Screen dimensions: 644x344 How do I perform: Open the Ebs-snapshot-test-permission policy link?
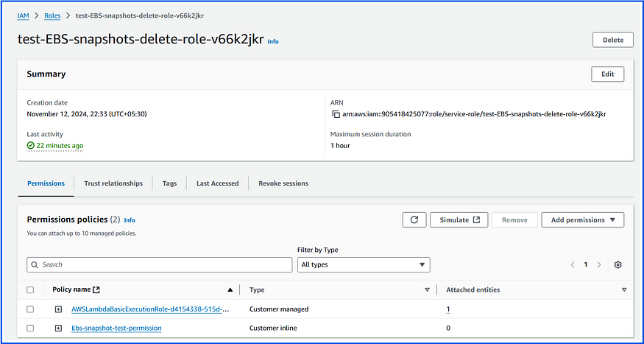click(x=116, y=328)
